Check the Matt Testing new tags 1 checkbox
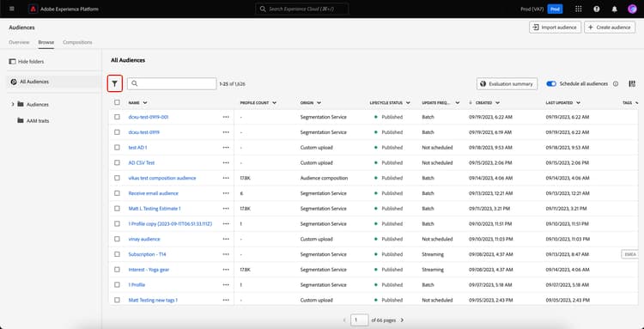Image resolution: width=644 pixels, height=329 pixels. 117,301
